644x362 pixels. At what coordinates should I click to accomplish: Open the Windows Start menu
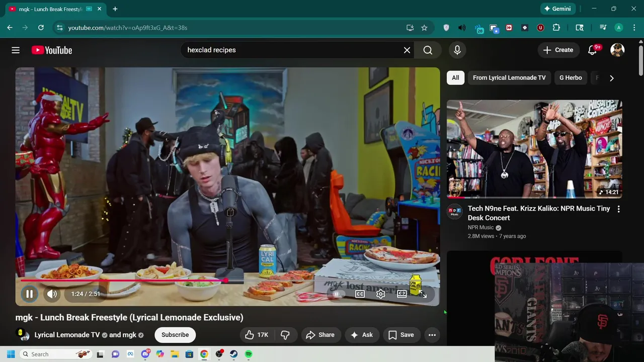[x=11, y=354]
